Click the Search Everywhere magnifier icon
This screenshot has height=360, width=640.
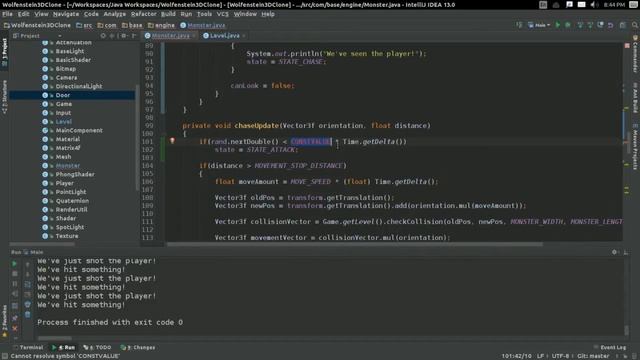635,25
